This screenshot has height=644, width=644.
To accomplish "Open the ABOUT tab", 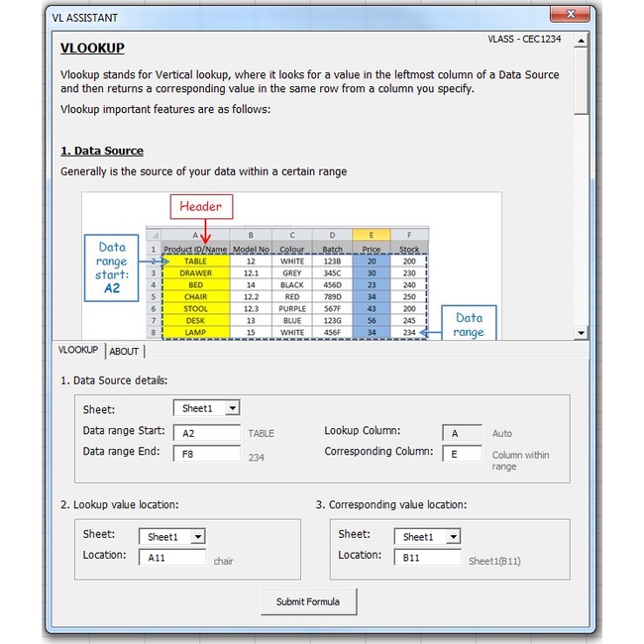I will (124, 351).
